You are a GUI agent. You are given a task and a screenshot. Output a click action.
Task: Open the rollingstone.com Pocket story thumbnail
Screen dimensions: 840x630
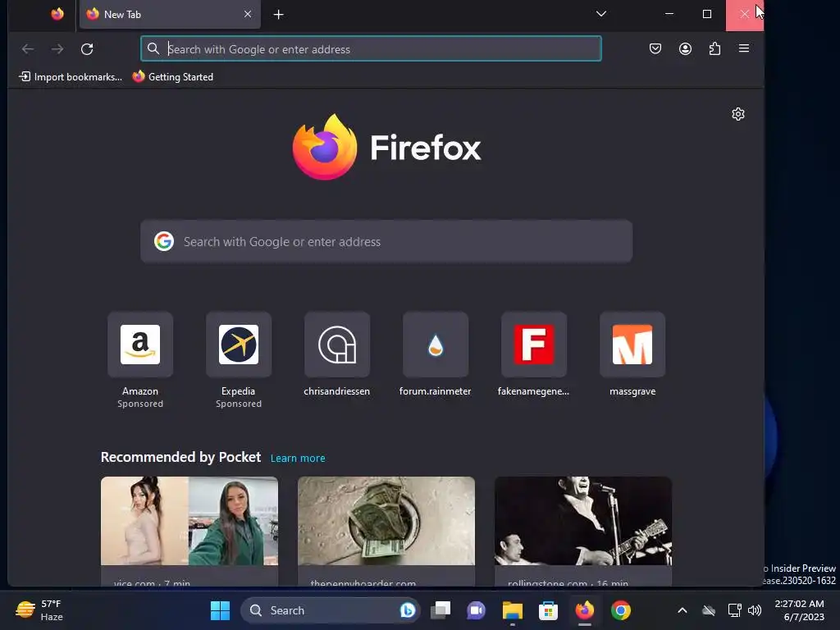583,521
